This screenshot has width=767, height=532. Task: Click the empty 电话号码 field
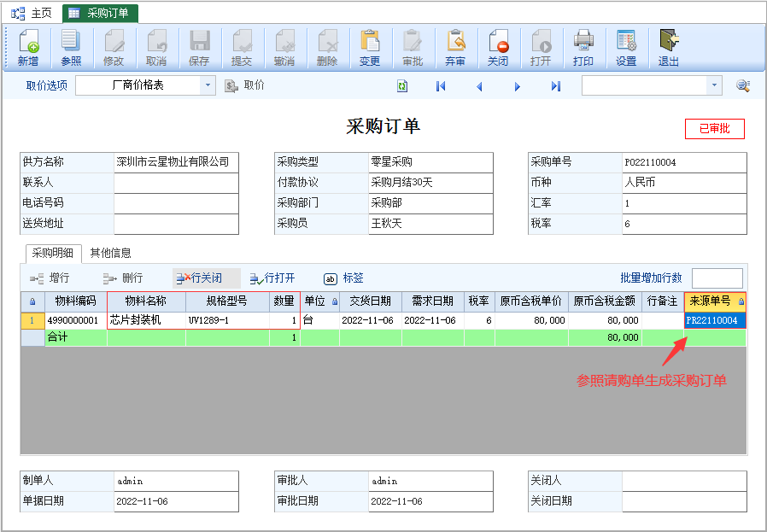click(176, 203)
